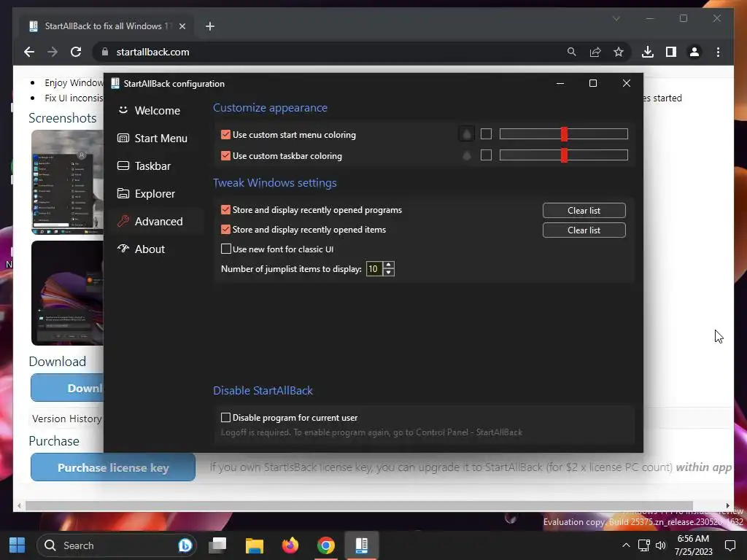This screenshot has width=747, height=560.
Task: Go back in Chrome browser
Action: (x=29, y=52)
